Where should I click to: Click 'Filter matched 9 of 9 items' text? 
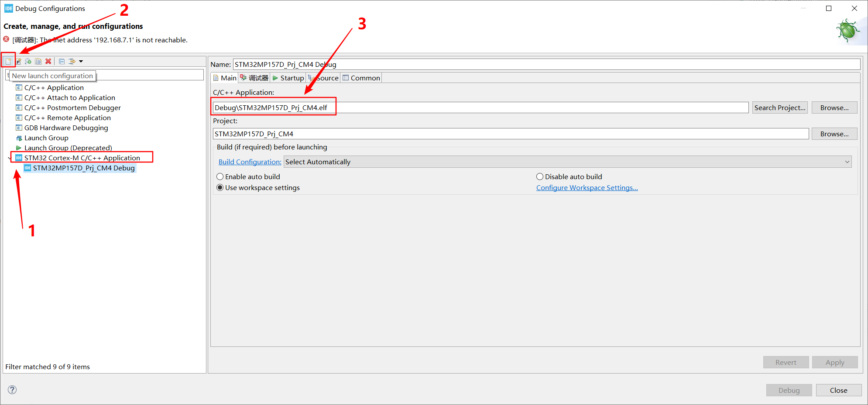pyautogui.click(x=48, y=367)
